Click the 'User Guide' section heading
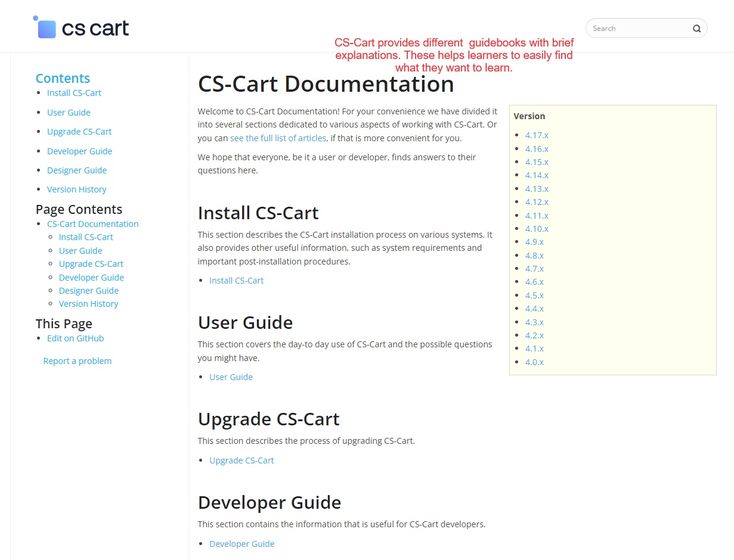Screen dimensions: 734x560 pos(245,323)
